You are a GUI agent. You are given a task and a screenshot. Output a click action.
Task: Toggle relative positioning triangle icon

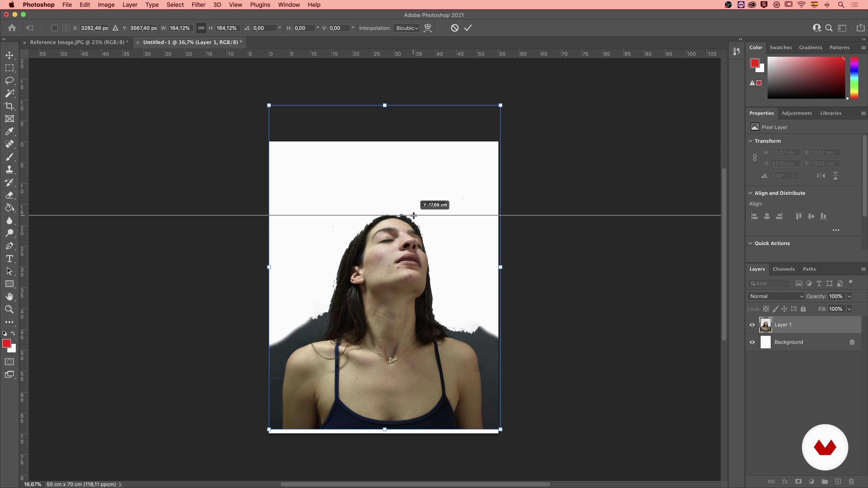coord(115,28)
